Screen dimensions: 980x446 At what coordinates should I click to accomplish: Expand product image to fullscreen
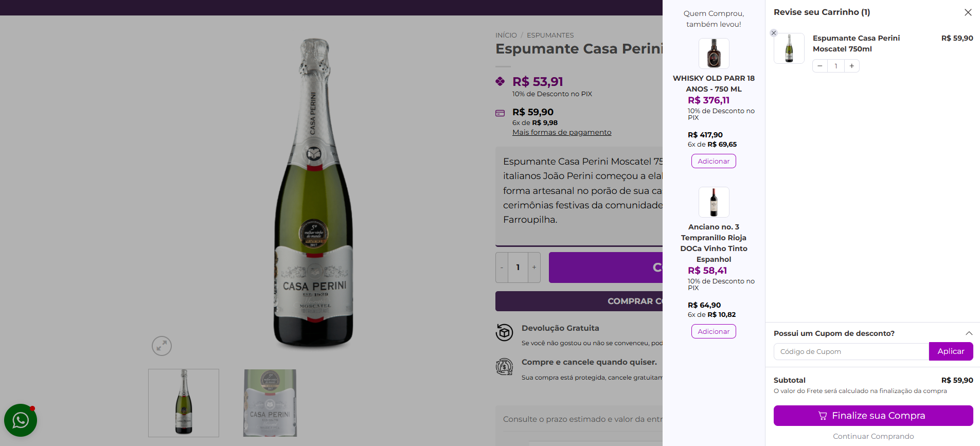[162, 346]
